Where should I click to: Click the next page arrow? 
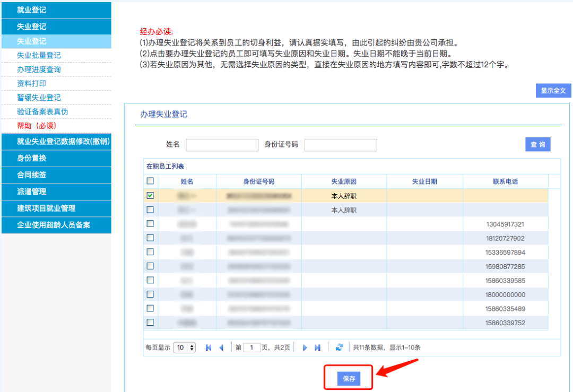305,347
